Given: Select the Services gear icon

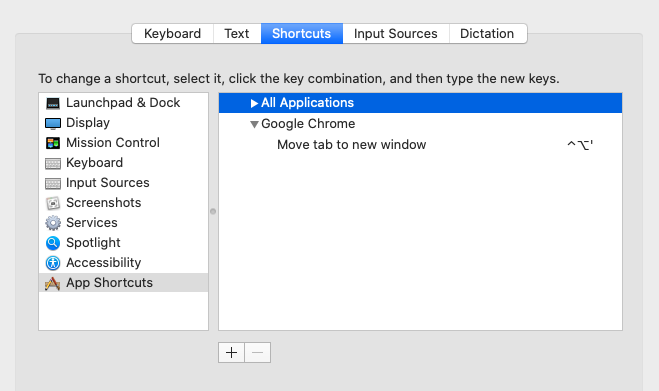Looking at the screenshot, I should pos(53,223).
